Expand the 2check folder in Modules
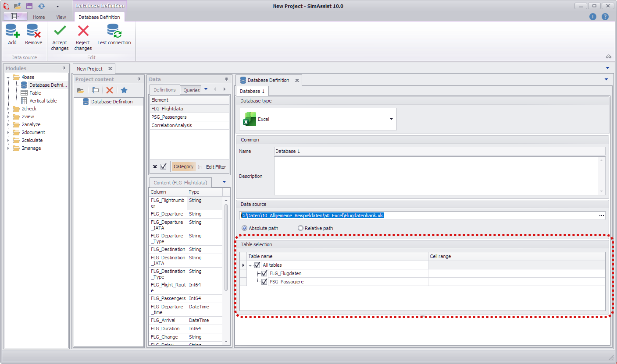617x364 pixels. [8, 109]
